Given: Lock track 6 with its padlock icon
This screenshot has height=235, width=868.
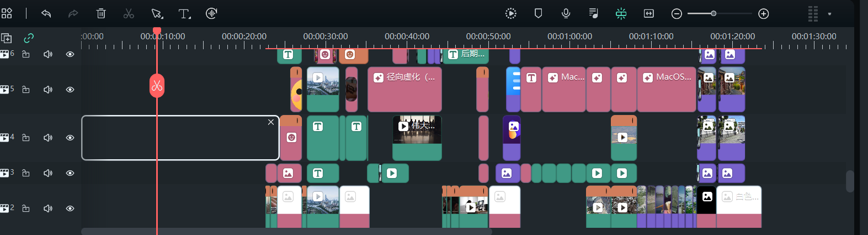Looking at the screenshot, I should coord(26,54).
